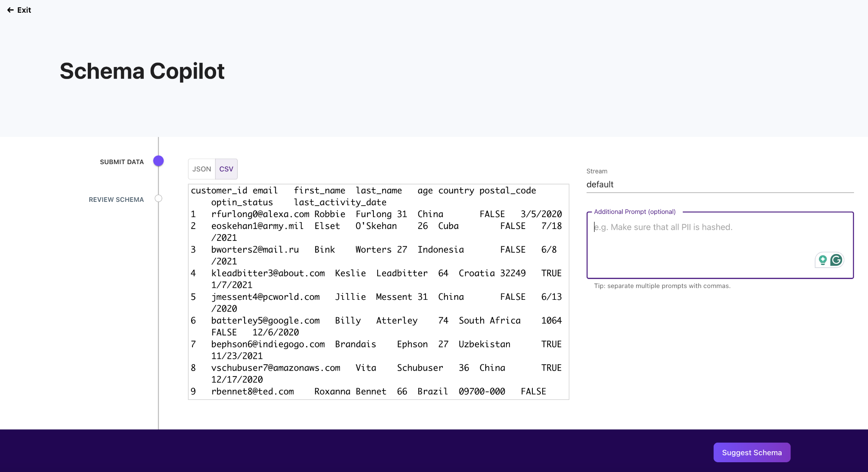Click the date 12/6/2020 value
Image resolution: width=868 pixels, height=472 pixels.
click(x=276, y=333)
